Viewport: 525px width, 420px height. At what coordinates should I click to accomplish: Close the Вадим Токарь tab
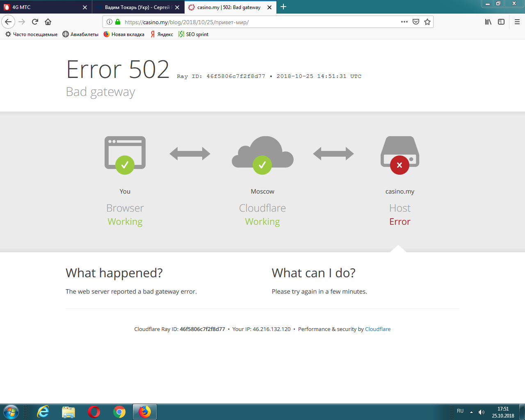tap(177, 7)
